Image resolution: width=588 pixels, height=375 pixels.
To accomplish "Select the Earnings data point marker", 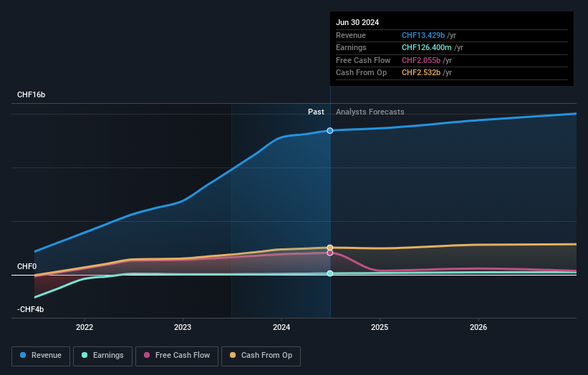I will point(330,273).
